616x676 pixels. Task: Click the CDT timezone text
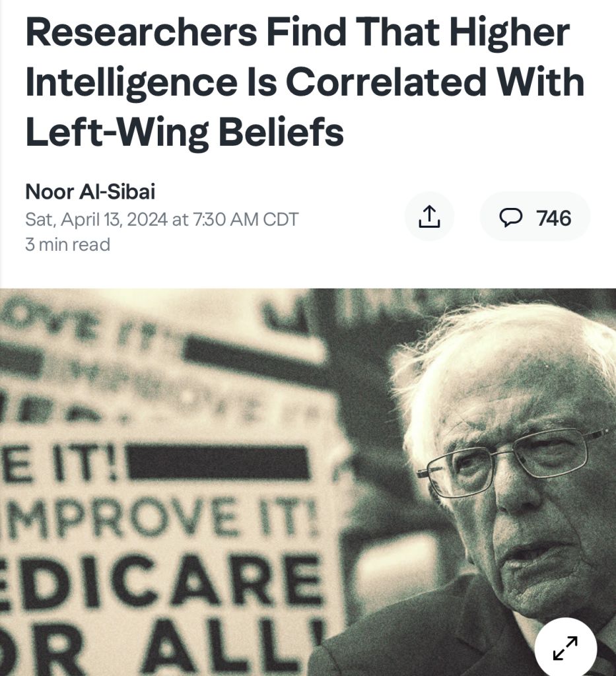tap(281, 219)
